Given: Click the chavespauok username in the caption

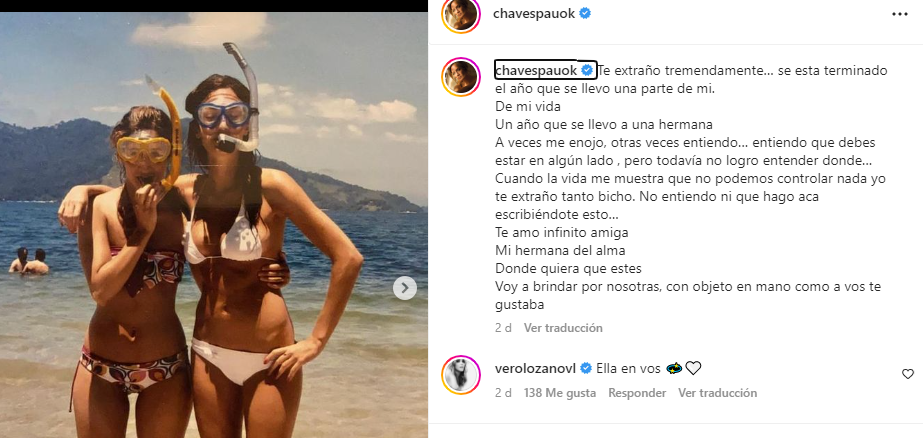Looking at the screenshot, I should 537,71.
